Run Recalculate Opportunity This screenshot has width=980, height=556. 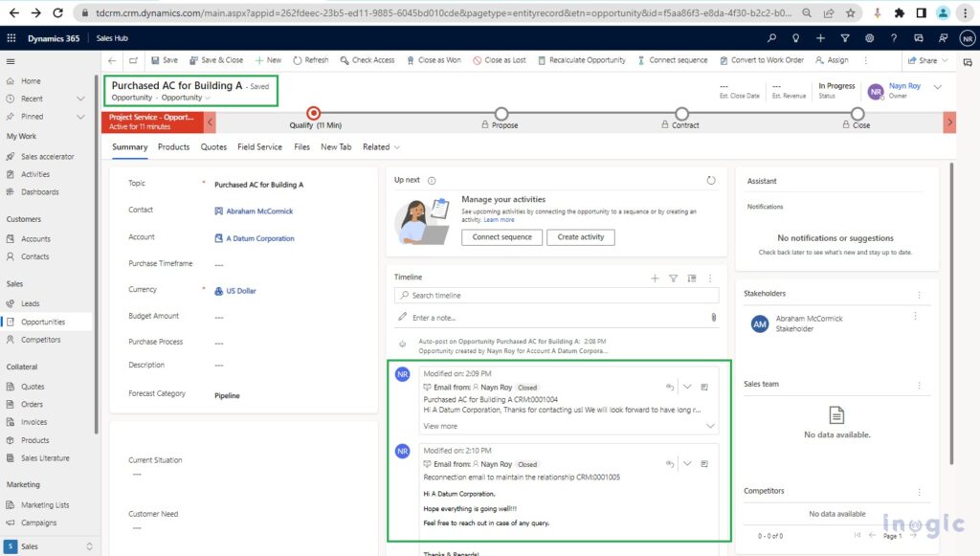581,59
